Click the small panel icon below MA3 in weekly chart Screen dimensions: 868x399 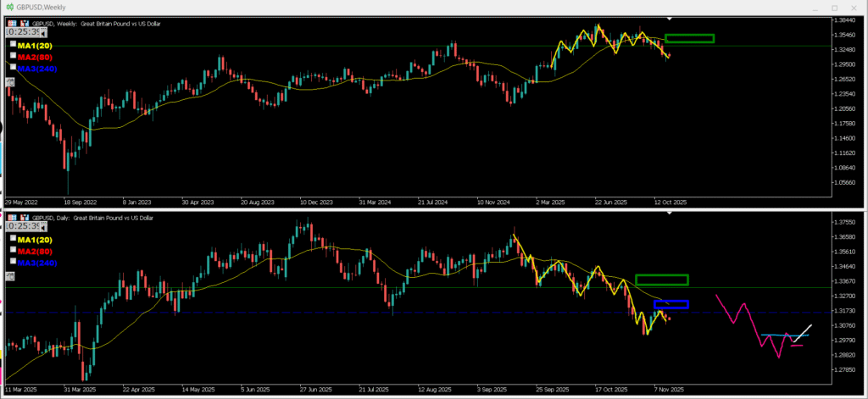point(10,82)
